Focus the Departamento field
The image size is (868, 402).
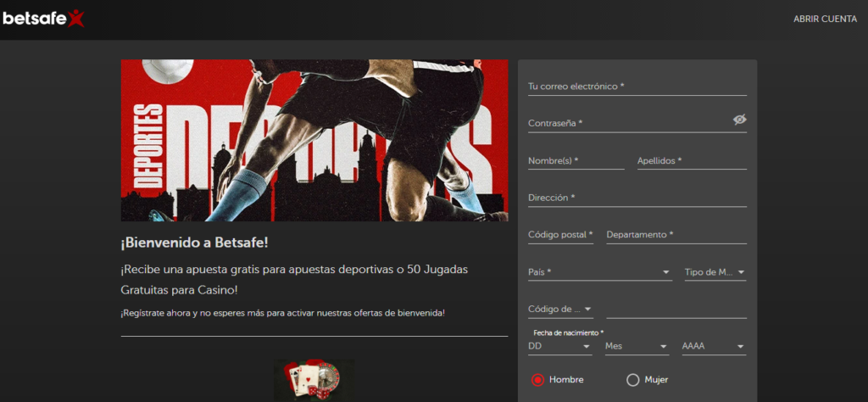676,235
